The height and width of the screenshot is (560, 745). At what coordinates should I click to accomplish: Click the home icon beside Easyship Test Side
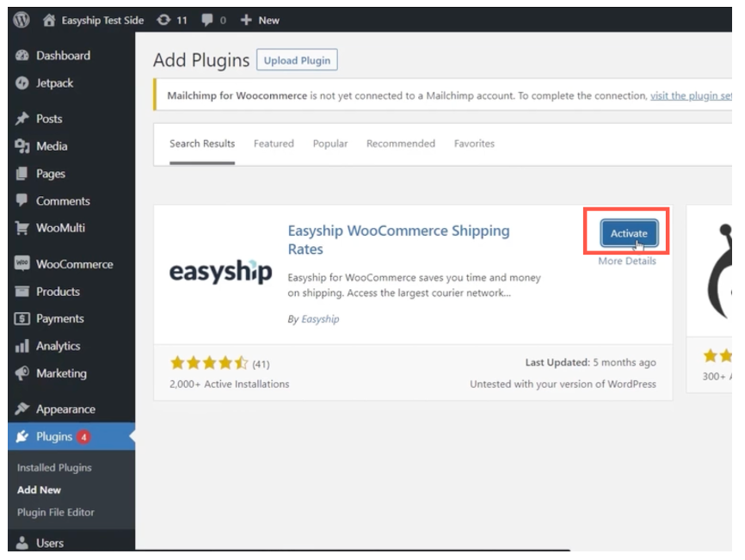coord(49,20)
